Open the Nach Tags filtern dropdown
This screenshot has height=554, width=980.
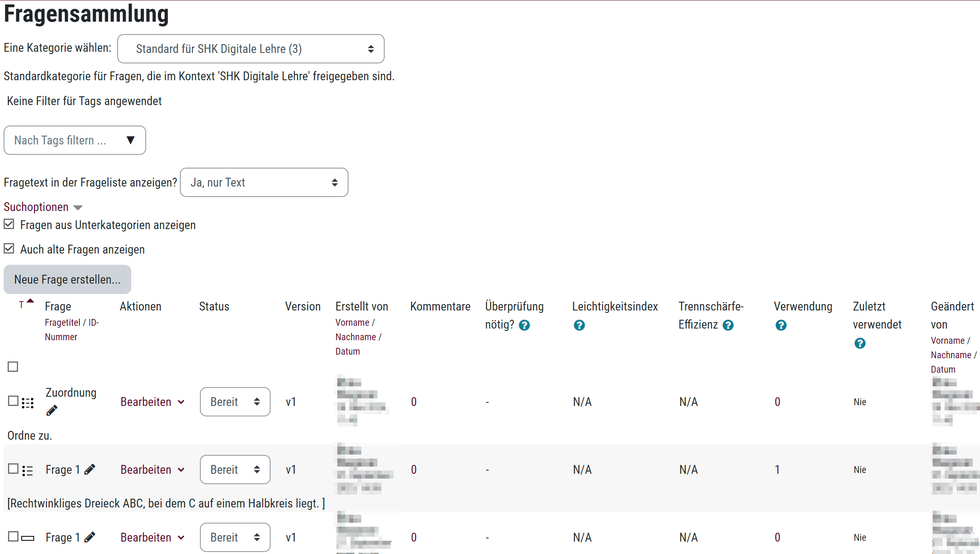(x=75, y=140)
